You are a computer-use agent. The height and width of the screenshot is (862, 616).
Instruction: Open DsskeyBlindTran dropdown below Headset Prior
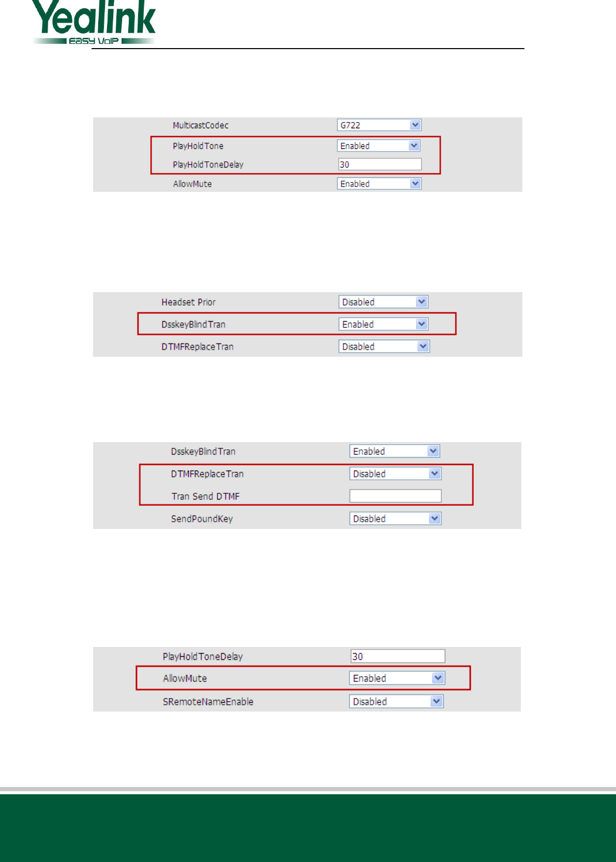tap(383, 324)
